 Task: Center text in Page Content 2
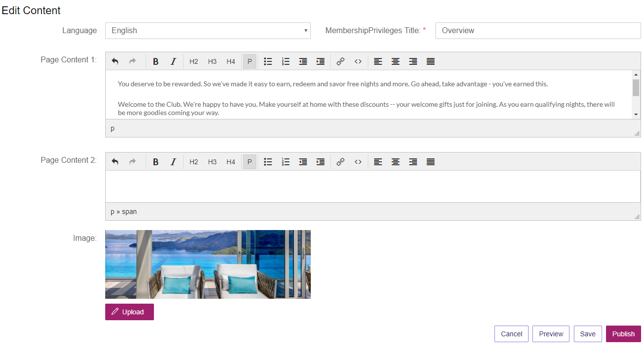pos(396,162)
